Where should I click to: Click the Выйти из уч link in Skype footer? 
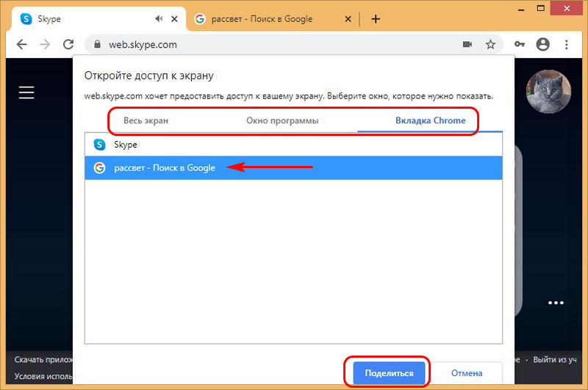point(555,360)
